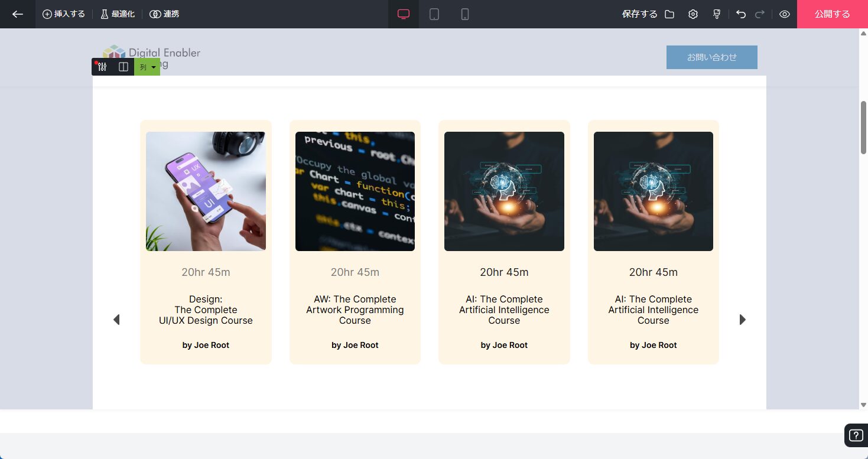Go to next carousel slide arrow
Image resolution: width=868 pixels, height=459 pixels.
click(x=743, y=320)
